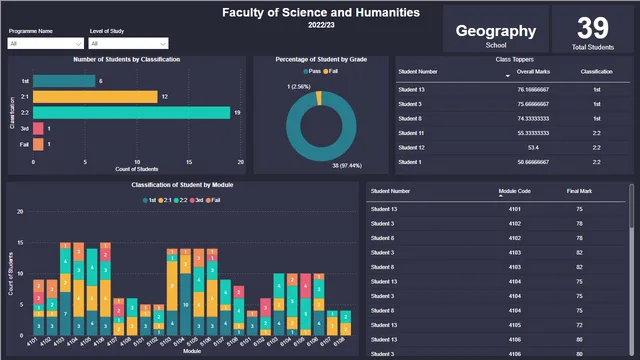Click Percentage of Student by Grade title
The width and height of the screenshot is (640, 360).
pos(321,59)
